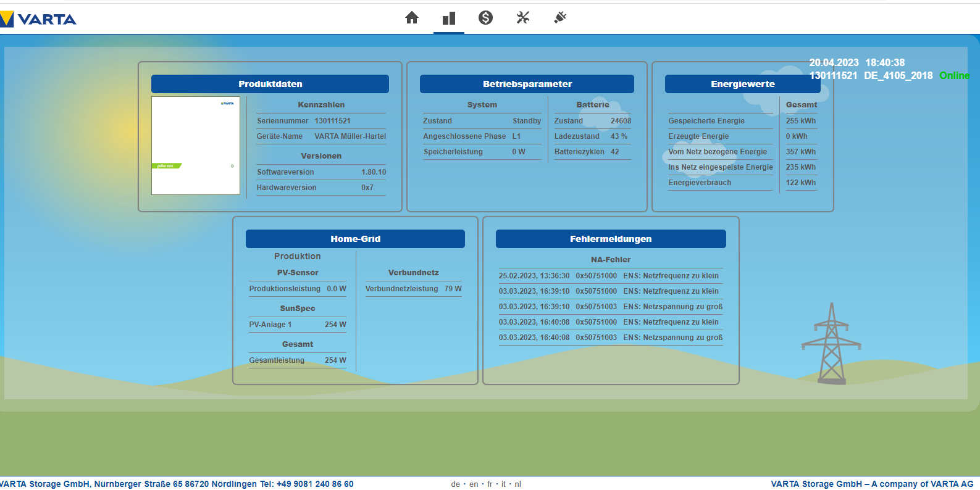The width and height of the screenshot is (980, 490).
Task: Click the SunSpec subheading
Action: (x=298, y=309)
